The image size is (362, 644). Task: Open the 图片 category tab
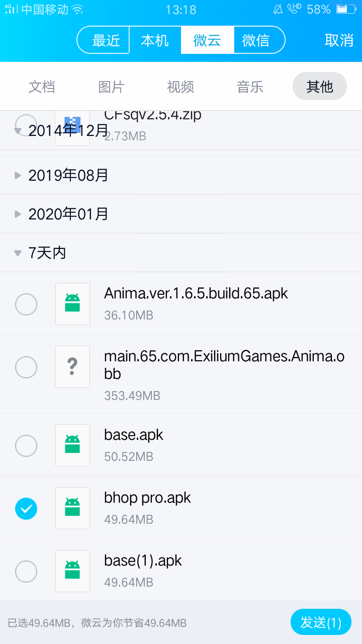[111, 87]
